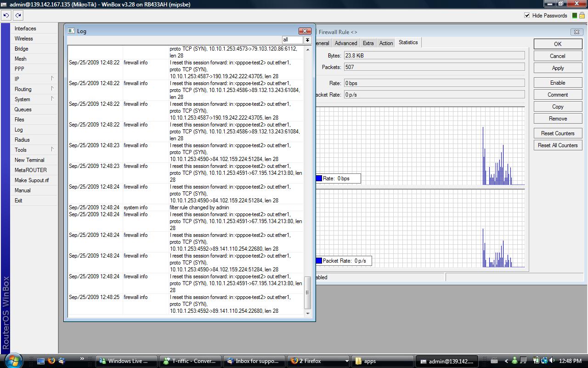Expand the IP submenu arrow
This screenshot has width=588, height=368.
pyautogui.click(x=52, y=79)
